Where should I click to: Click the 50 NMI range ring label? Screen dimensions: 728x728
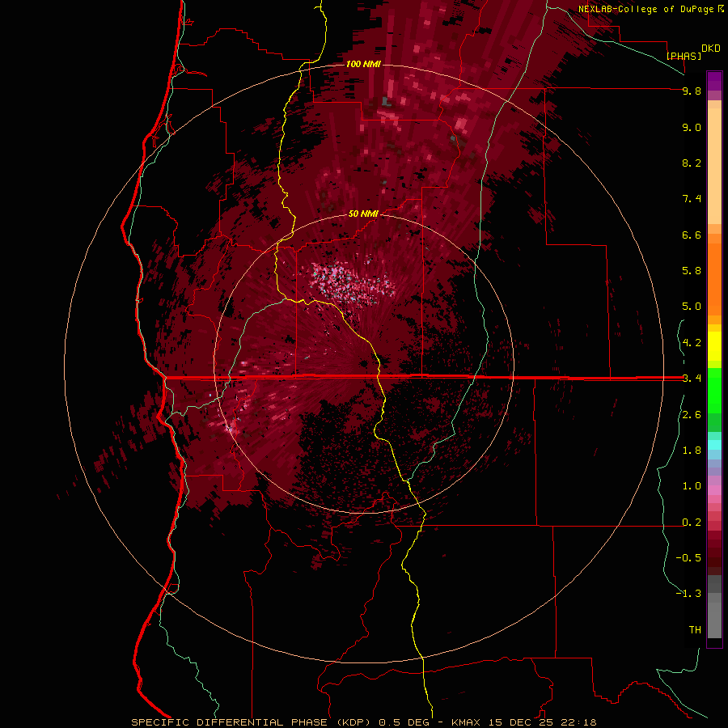[x=363, y=214]
